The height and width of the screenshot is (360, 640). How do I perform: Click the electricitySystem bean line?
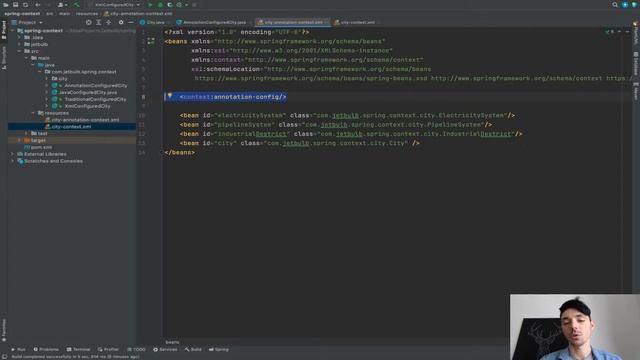click(x=347, y=116)
